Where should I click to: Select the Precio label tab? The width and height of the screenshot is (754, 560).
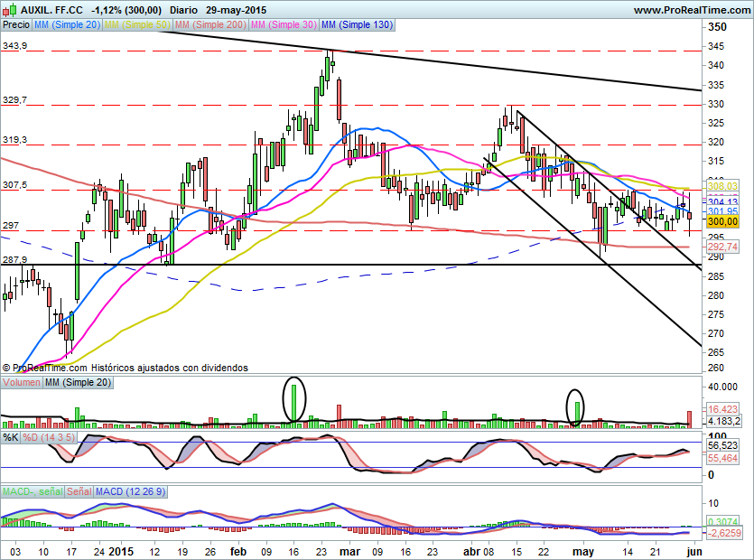pyautogui.click(x=15, y=25)
